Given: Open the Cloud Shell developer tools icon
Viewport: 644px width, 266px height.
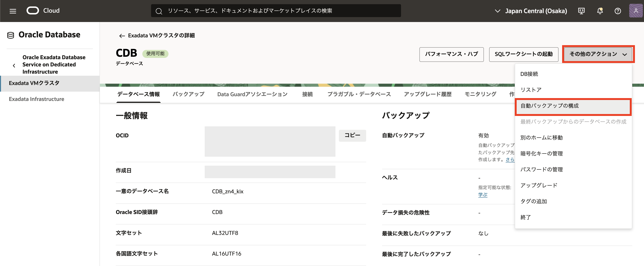Looking at the screenshot, I should click(x=581, y=11).
